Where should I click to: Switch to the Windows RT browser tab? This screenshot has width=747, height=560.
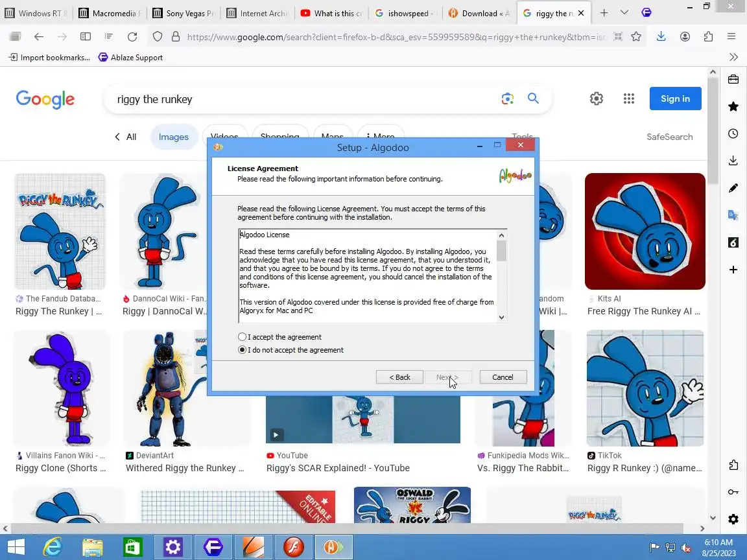point(36,14)
